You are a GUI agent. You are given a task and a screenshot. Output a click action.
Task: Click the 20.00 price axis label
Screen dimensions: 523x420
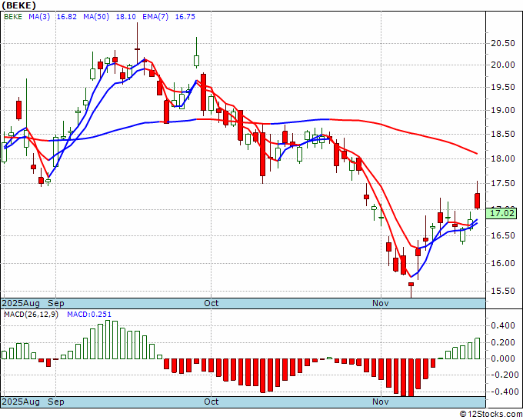503,65
